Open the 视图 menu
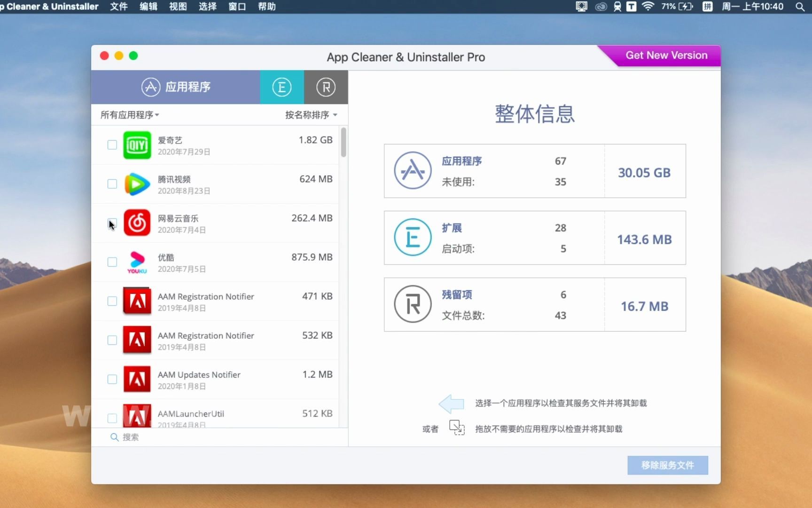 [x=178, y=7]
